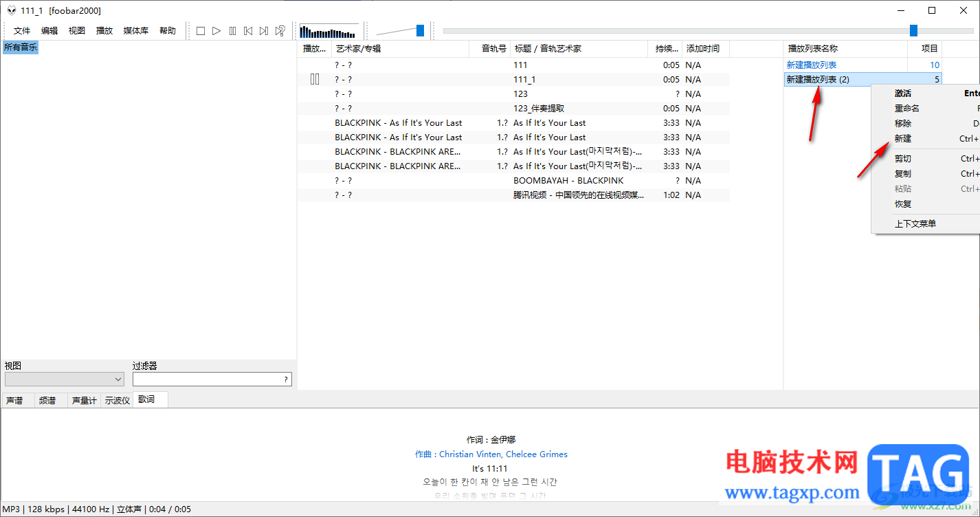Click the Next track button
The height and width of the screenshot is (517, 980).
coord(264,31)
